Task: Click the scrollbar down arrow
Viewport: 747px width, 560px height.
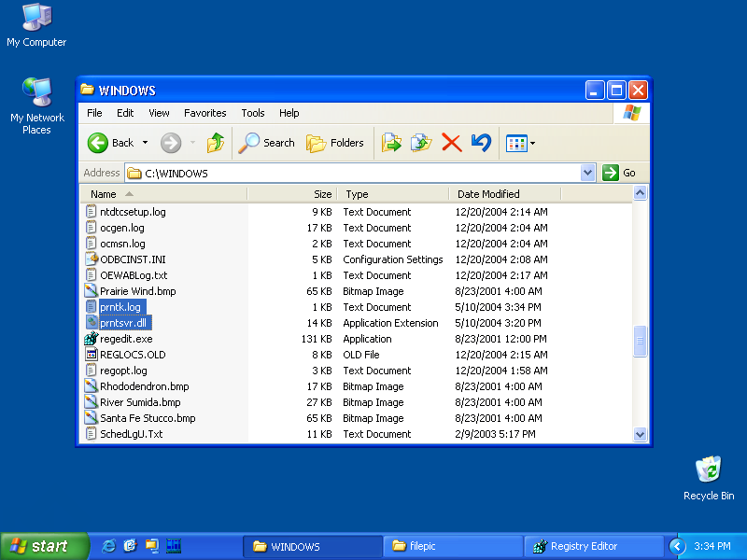Action: 640,434
